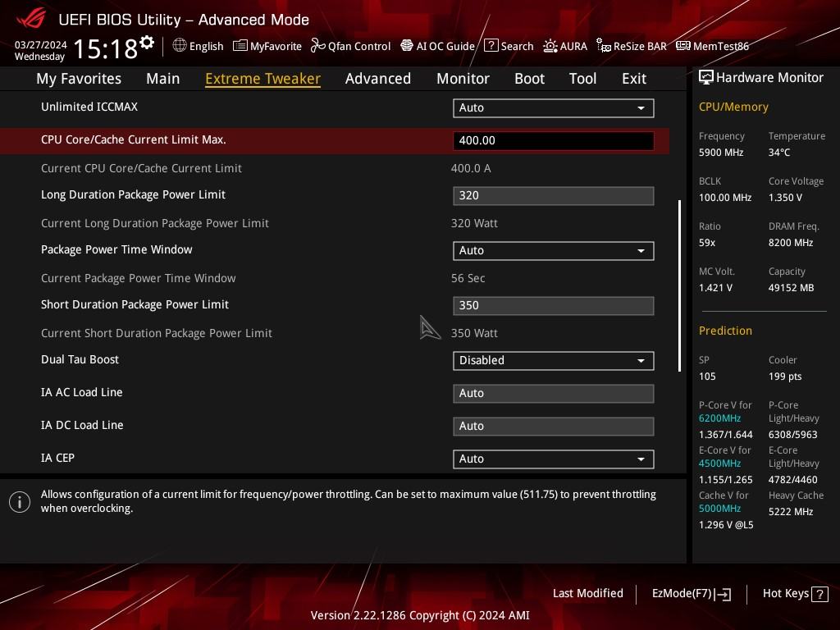Click the globe language icon
This screenshot has width=840, height=630.
(180, 46)
